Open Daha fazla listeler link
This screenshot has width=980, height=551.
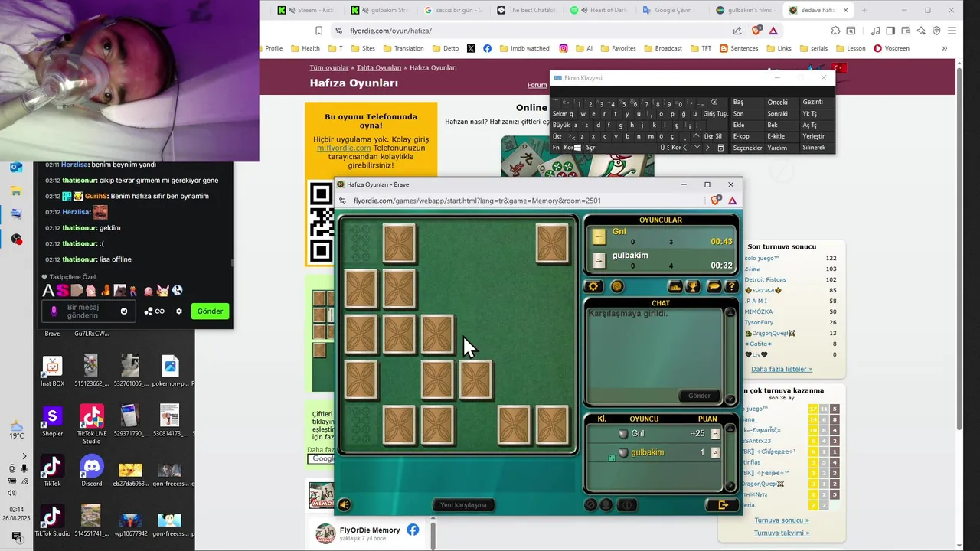tap(782, 369)
